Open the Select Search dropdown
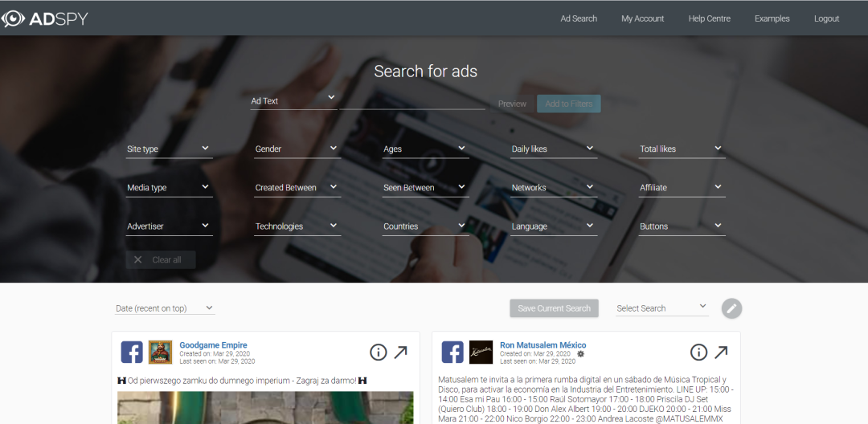Viewport: 868px width, 424px height. click(662, 308)
